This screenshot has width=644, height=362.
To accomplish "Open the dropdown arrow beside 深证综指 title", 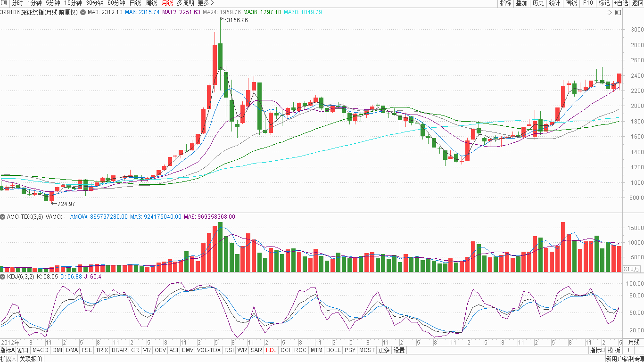I will (83, 12).
